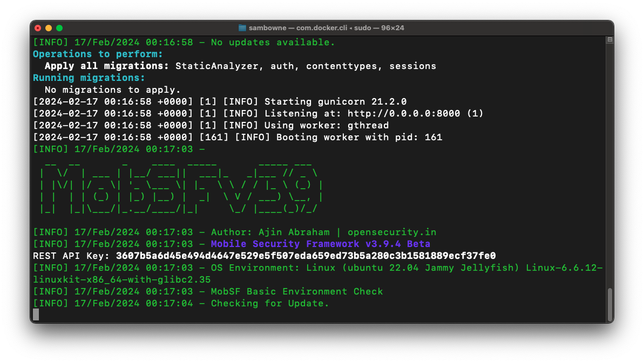This screenshot has height=363, width=644.
Task: Click the alternate screen marker atop the scrollbar
Action: pos(610,40)
